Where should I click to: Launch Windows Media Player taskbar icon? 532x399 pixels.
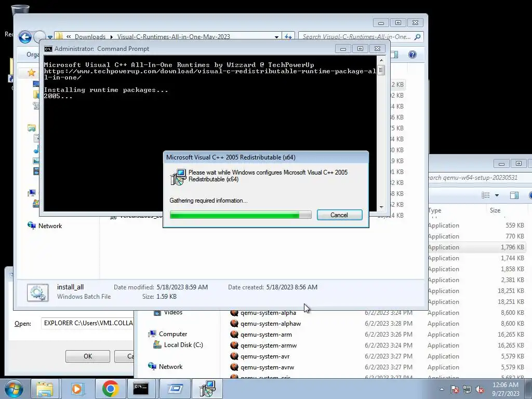(77, 389)
